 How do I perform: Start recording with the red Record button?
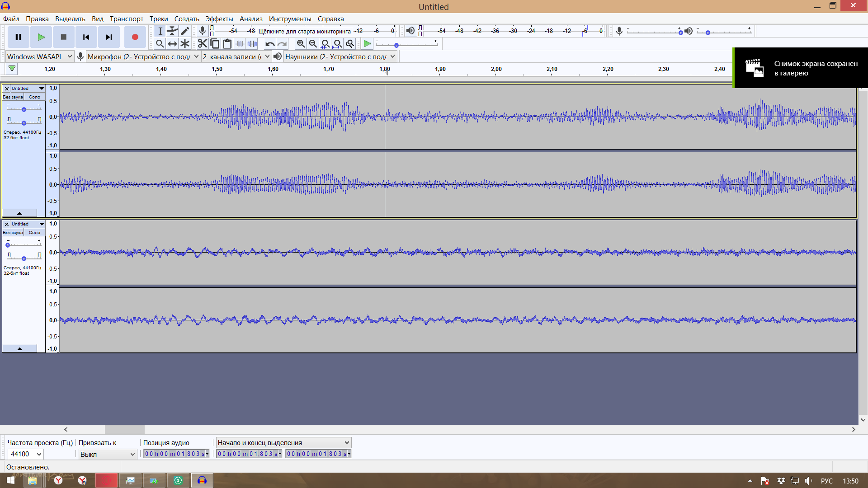pos(135,37)
